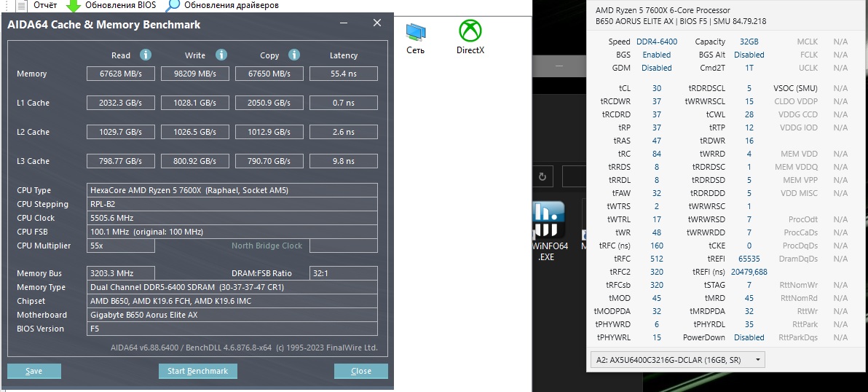The width and height of the screenshot is (868, 392).
Task: Click GDM value Disabled
Action: tap(657, 68)
